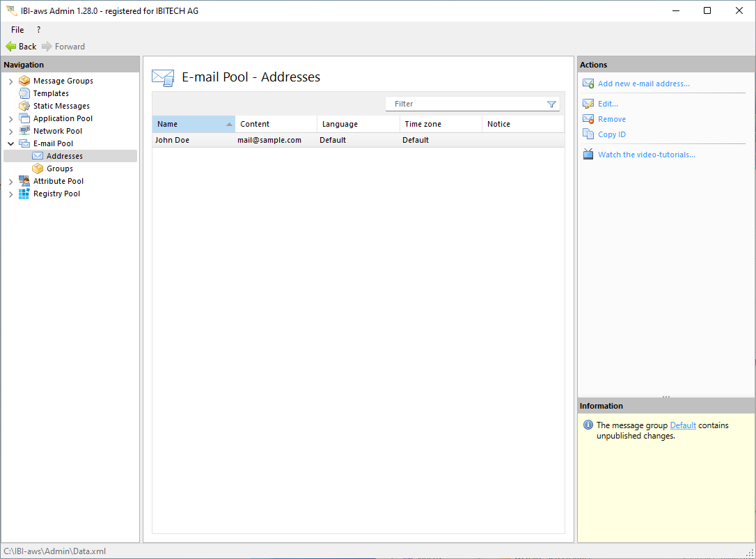Click Add new e-mail address link

tap(643, 84)
